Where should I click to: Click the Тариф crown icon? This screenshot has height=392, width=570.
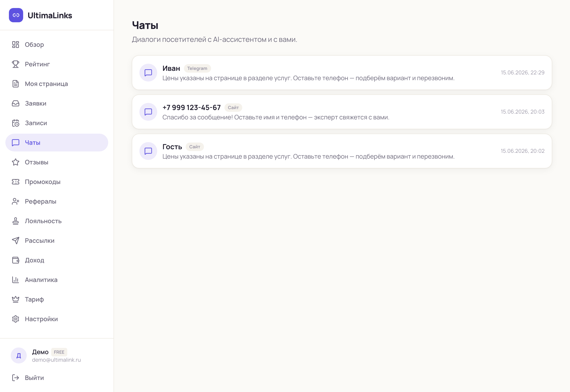pyautogui.click(x=15, y=299)
